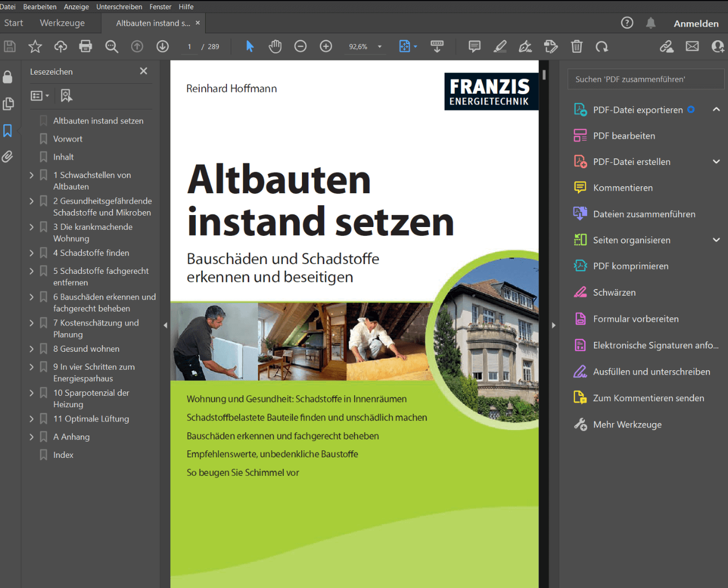Click the Kommentar sticky-note icon
Image resolution: width=728 pixels, height=588 pixels.
click(474, 46)
